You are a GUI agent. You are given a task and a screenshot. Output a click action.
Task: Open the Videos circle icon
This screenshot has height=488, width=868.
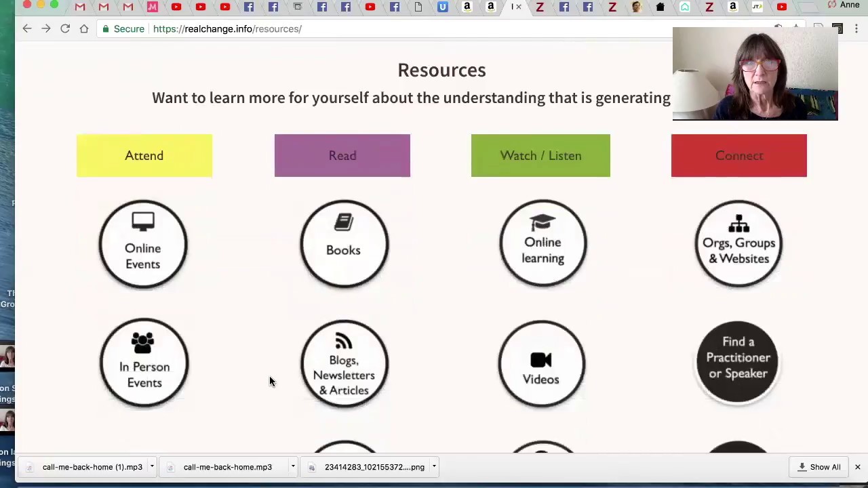click(x=541, y=363)
